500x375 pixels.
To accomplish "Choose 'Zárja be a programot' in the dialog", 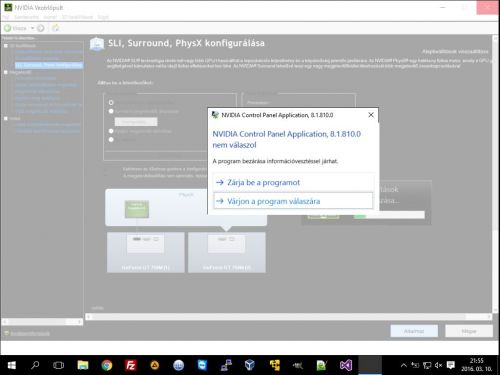I will point(294,182).
